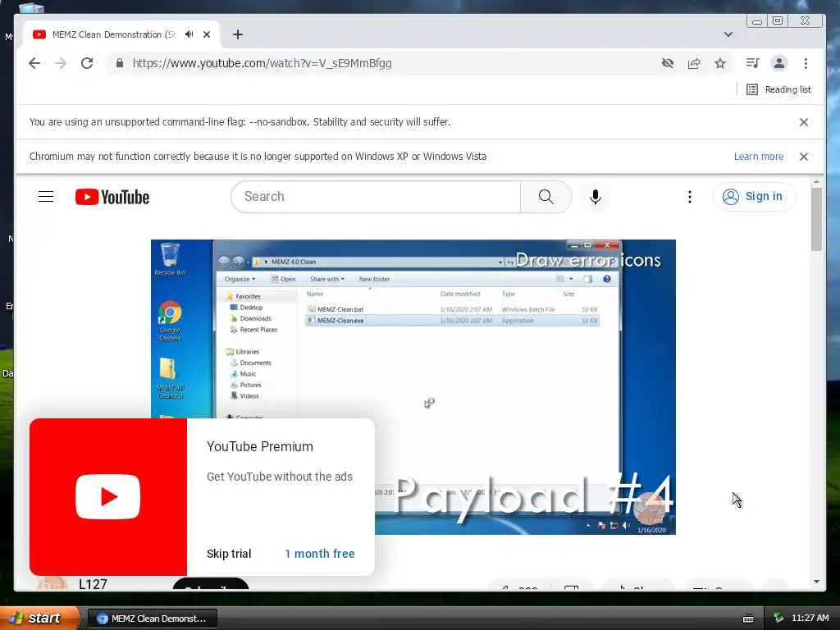
Task: Focus the YouTube Search field
Action: (376, 197)
